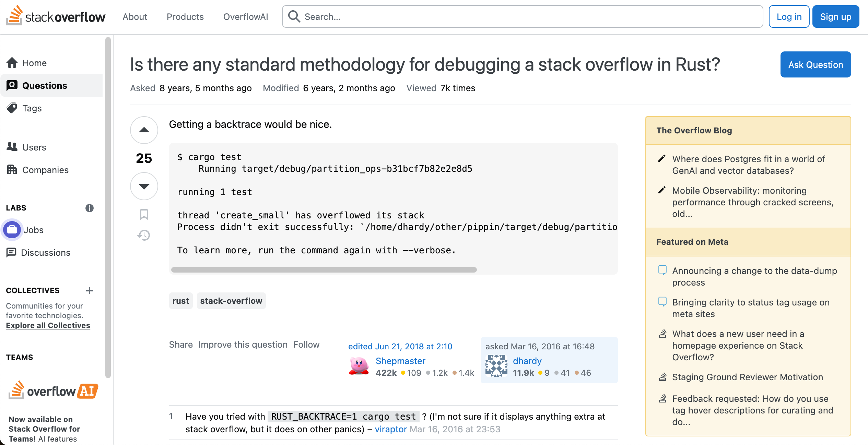Open the Products menu
The image size is (868, 445).
coord(185,16)
